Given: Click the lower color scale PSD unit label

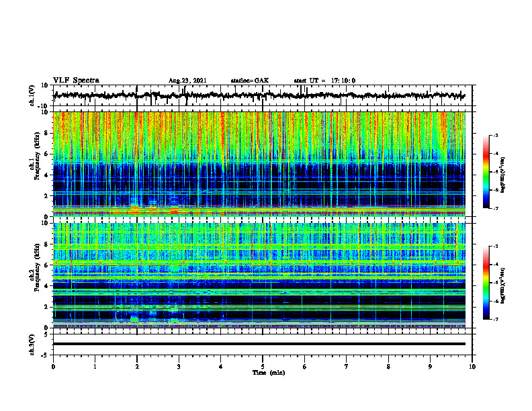Looking at the screenshot, I should 504,286.
